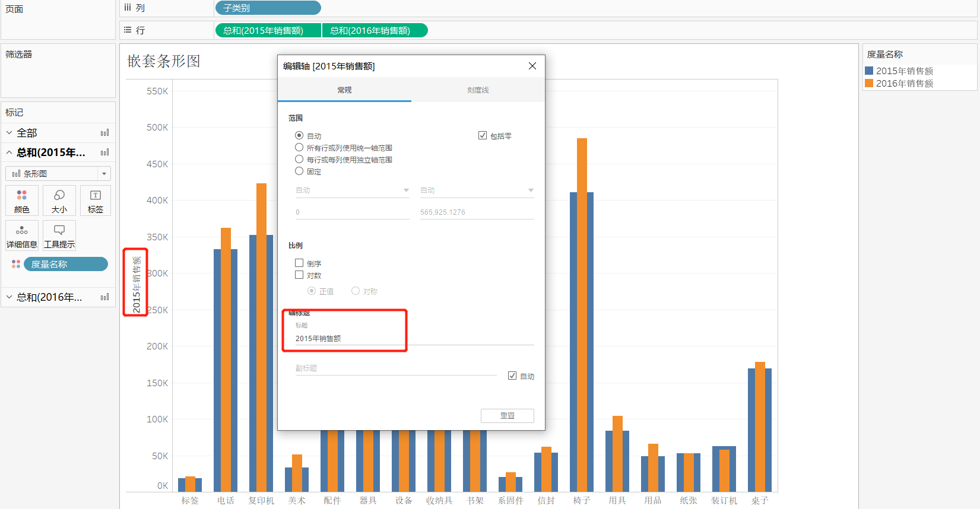Click the 度量名称 pill in Marks card
Image resolution: width=980 pixels, height=509 pixels.
tap(66, 264)
